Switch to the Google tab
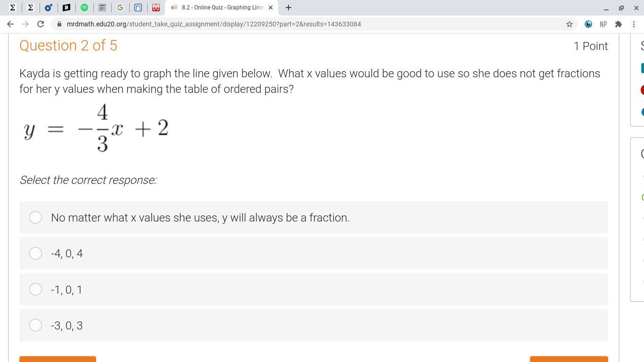The width and height of the screenshot is (644, 362). point(120,8)
